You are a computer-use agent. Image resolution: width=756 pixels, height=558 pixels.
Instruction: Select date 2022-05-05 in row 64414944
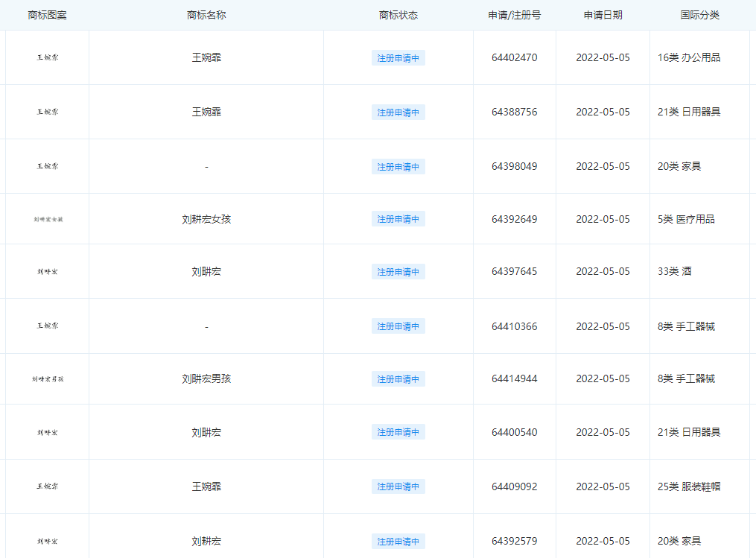603,379
